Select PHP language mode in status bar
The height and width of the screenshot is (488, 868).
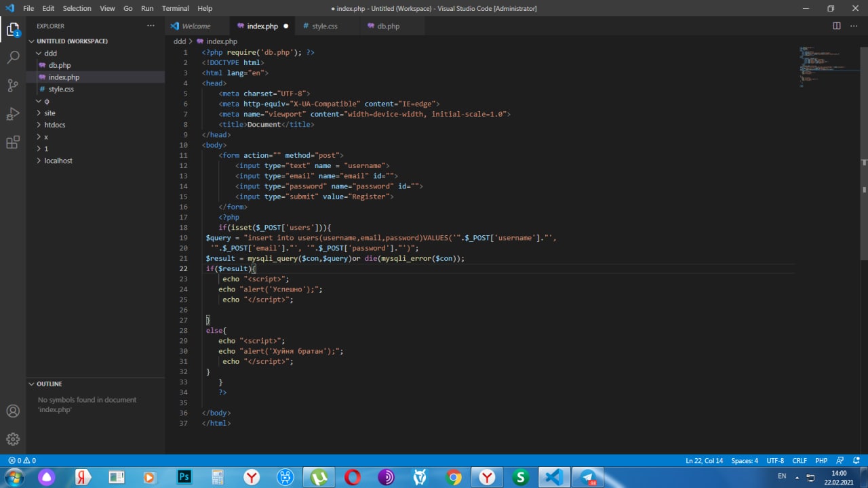pyautogui.click(x=821, y=460)
